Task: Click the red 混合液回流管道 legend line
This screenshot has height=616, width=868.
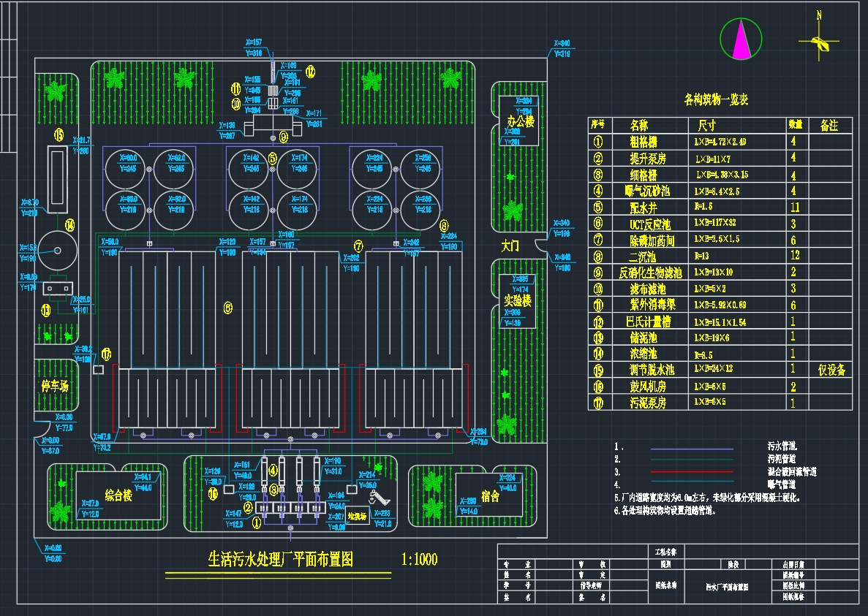Action: (x=692, y=472)
